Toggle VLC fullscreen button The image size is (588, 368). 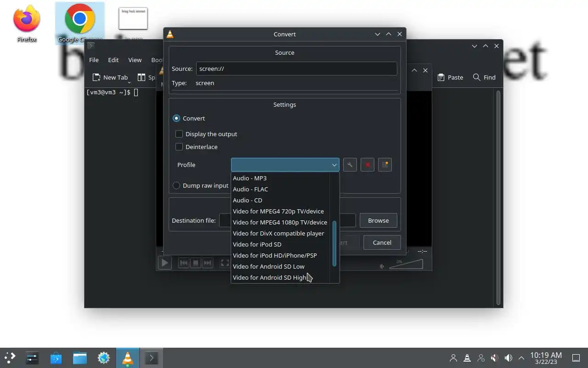(x=225, y=263)
